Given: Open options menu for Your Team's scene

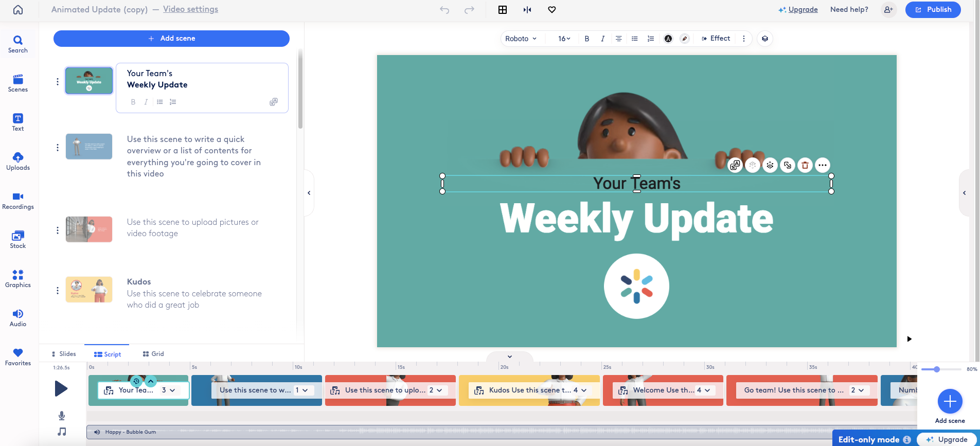Looking at the screenshot, I should (x=58, y=82).
